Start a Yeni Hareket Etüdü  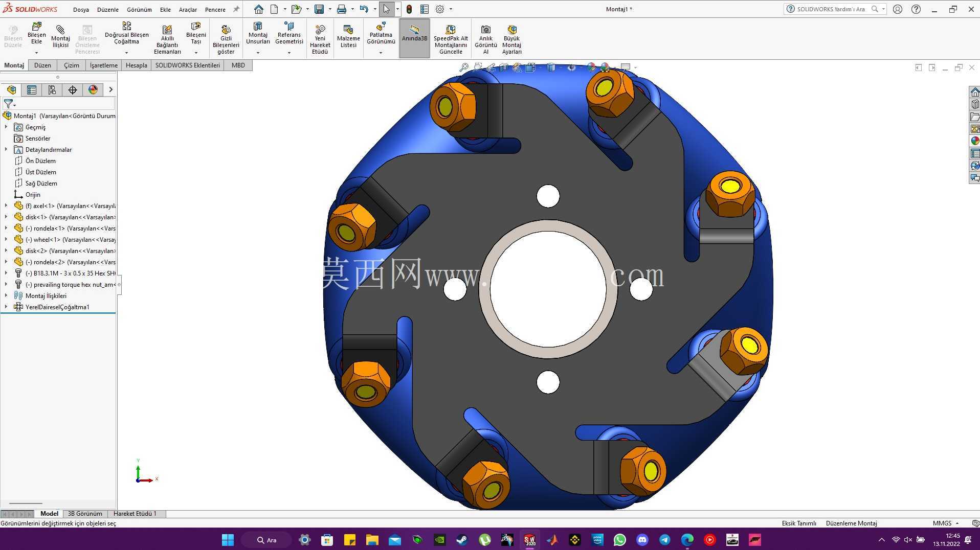coord(320,39)
